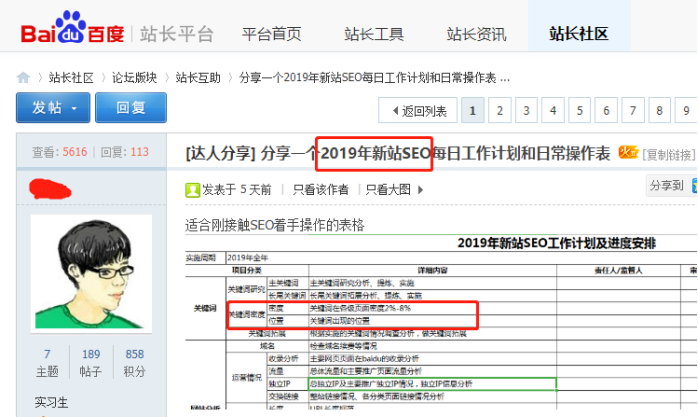
Task: Go to page 4
Action: point(553,110)
